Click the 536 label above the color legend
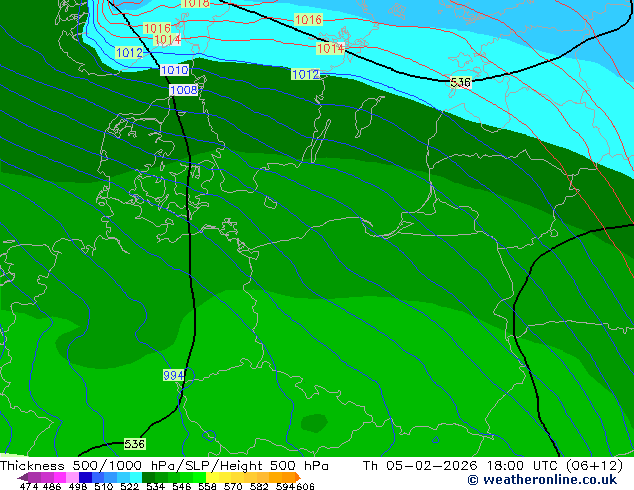Viewport: 634px width, 490px height. 134,444
